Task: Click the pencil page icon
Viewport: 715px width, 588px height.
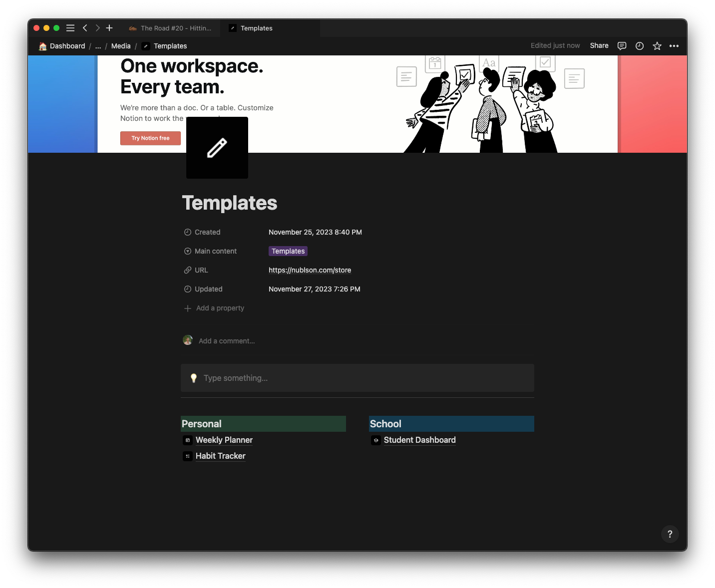Action: coord(217,148)
